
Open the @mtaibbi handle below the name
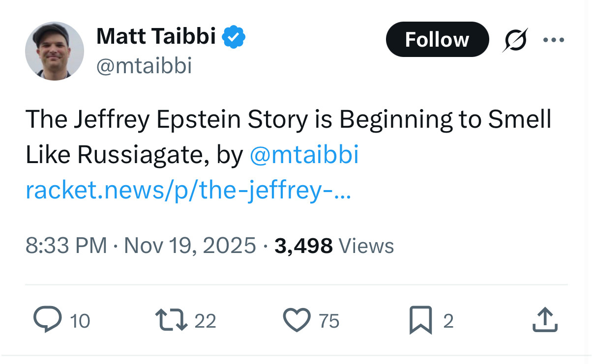(144, 66)
